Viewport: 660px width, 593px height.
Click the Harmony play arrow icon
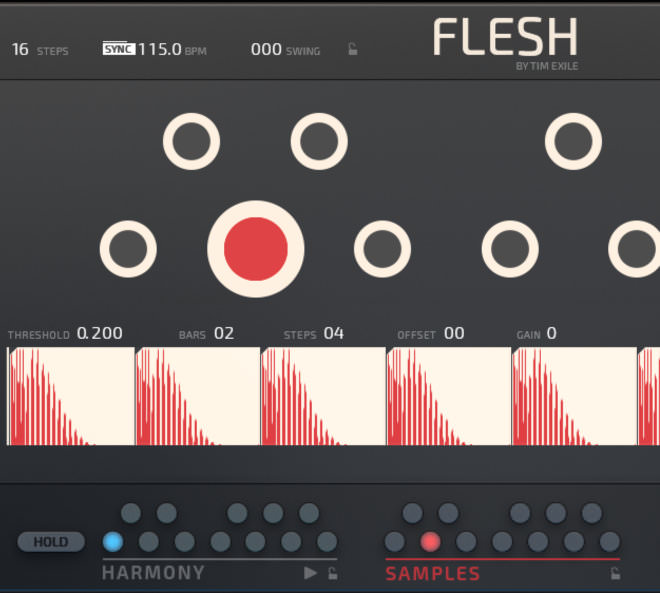(310, 573)
